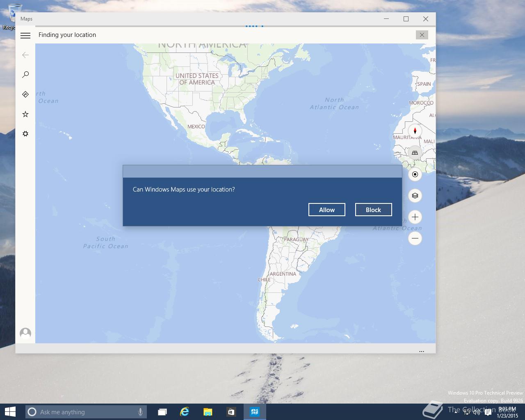Click the 'PARAGUAY' map label
525x420 pixels.
296,239
